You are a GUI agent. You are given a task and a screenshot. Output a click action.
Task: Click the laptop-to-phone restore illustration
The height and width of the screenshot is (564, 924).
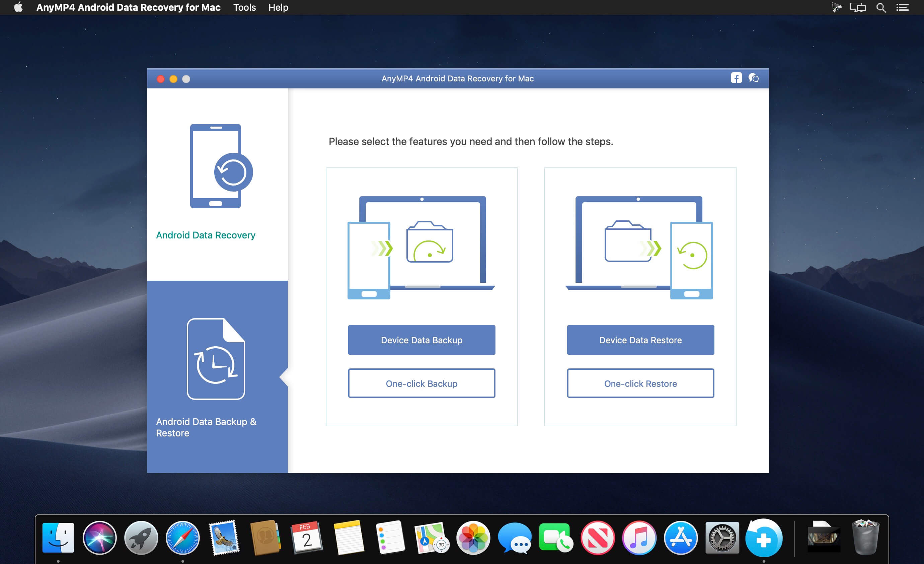(639, 248)
